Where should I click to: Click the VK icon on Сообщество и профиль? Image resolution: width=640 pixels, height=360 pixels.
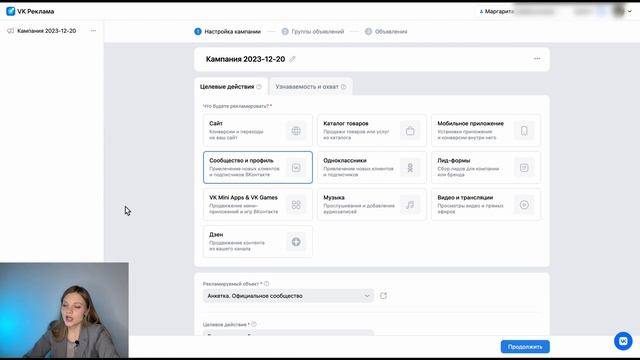(x=296, y=167)
